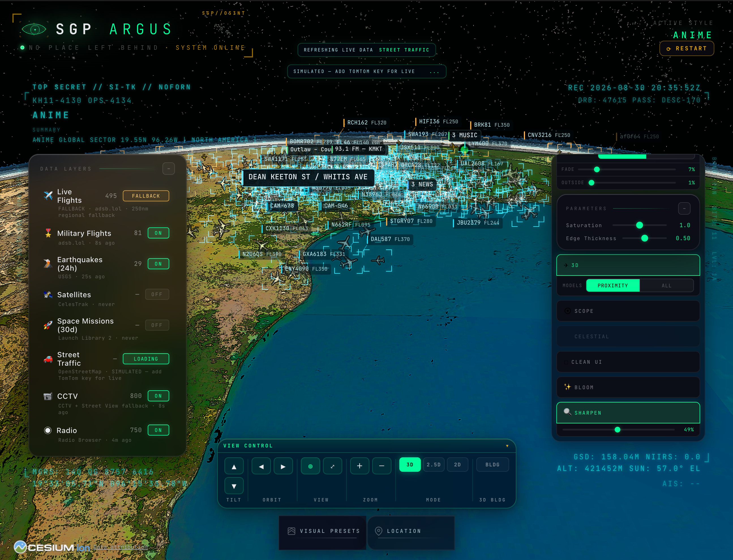Image resolution: width=733 pixels, height=560 pixels.
Task: Expand the 3 MUSIC cluster label
Action: (x=464, y=135)
